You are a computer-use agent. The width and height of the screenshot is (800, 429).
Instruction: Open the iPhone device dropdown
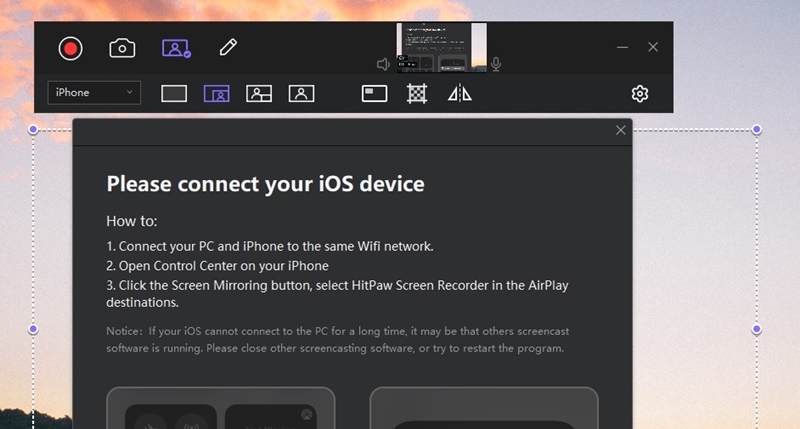coord(94,93)
